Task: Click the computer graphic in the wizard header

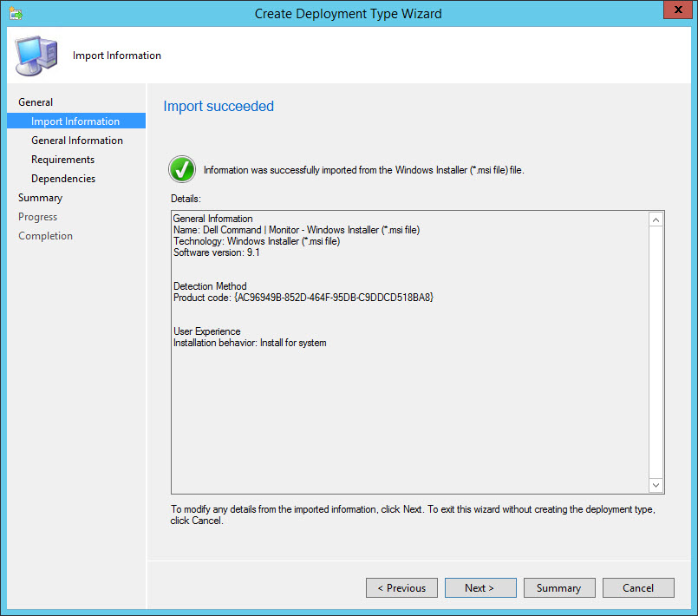Action: 36,56
